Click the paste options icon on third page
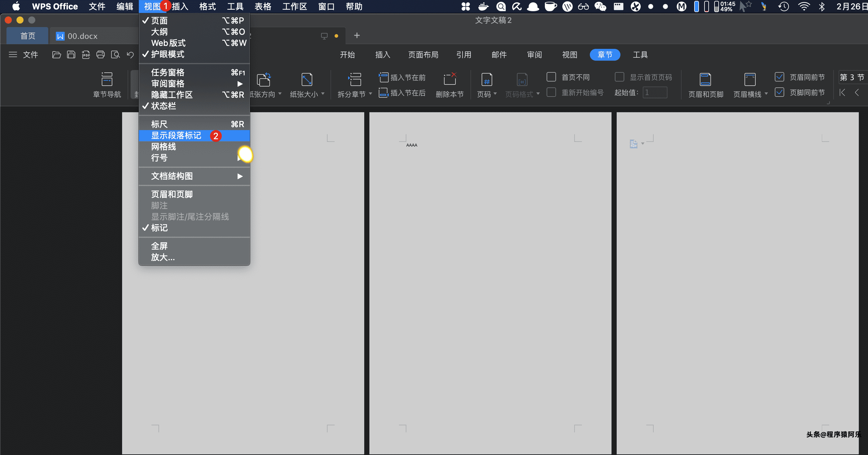This screenshot has height=455, width=868. tap(633, 144)
